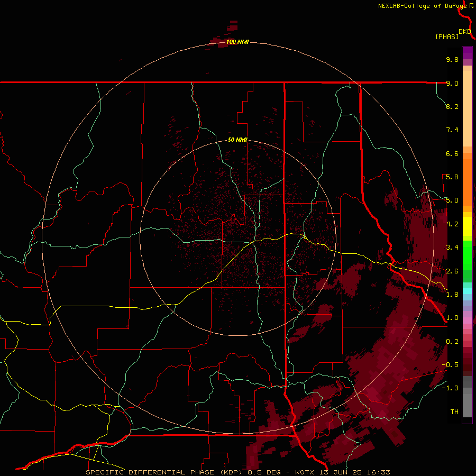
Task: Click the -0.5 legend value
Action: coord(450,365)
